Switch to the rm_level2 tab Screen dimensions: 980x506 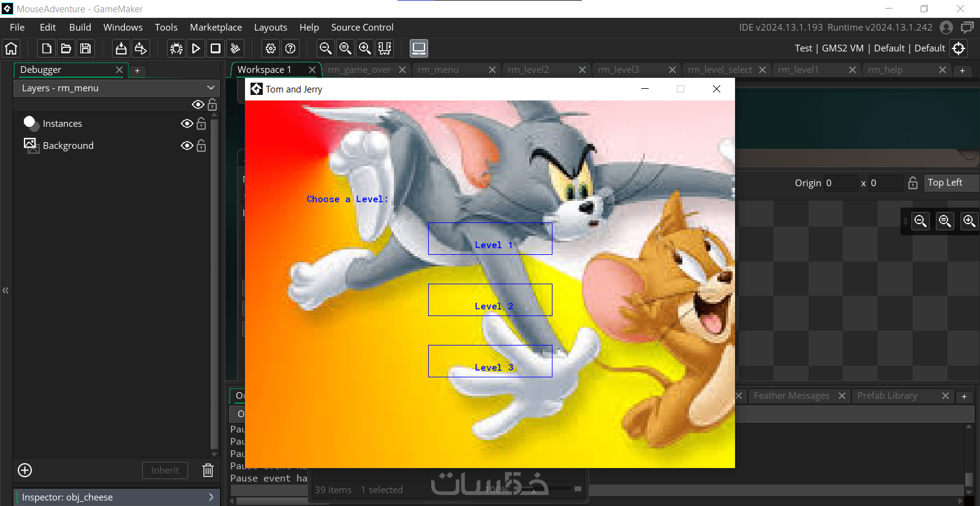pos(529,70)
